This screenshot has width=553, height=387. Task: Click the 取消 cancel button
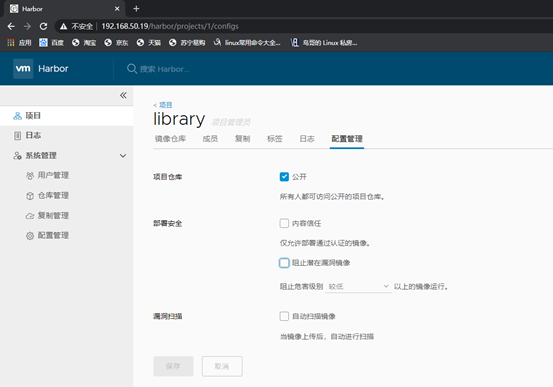point(222,366)
